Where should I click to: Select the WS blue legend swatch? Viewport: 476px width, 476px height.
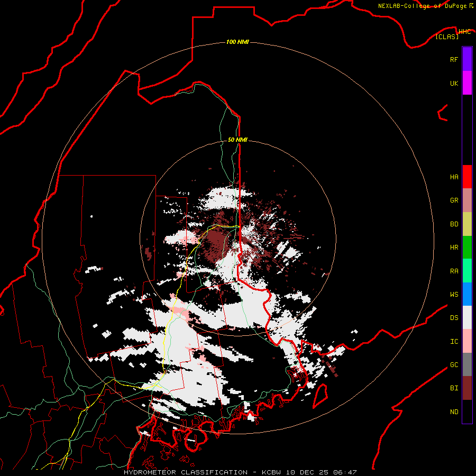click(467, 294)
